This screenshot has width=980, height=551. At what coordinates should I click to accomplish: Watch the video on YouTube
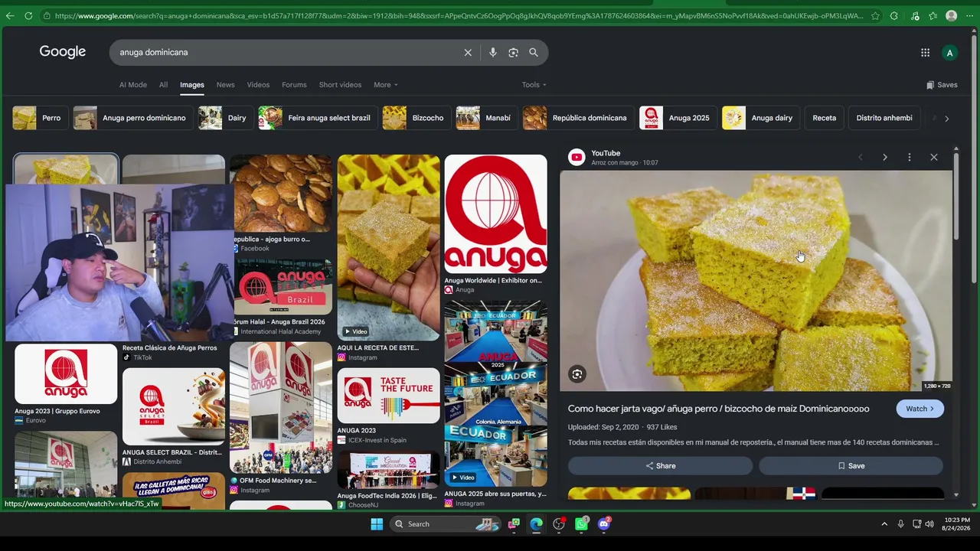pyautogui.click(x=920, y=409)
